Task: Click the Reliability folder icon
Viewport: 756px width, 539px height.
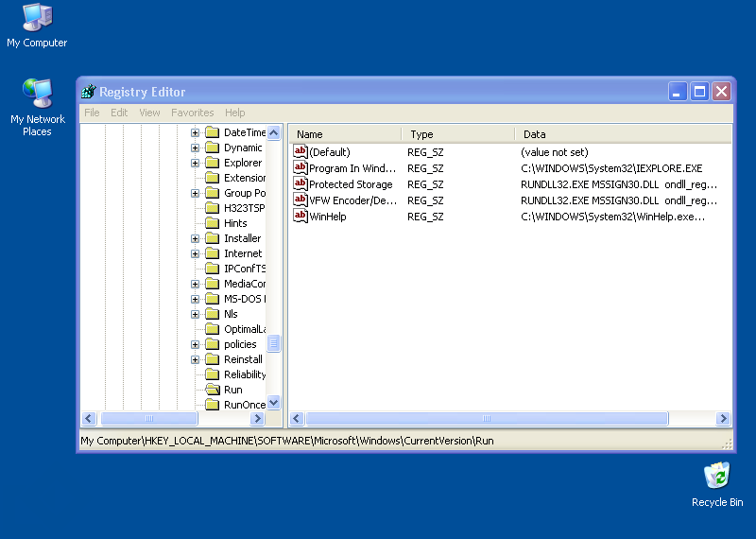Action: click(x=212, y=374)
